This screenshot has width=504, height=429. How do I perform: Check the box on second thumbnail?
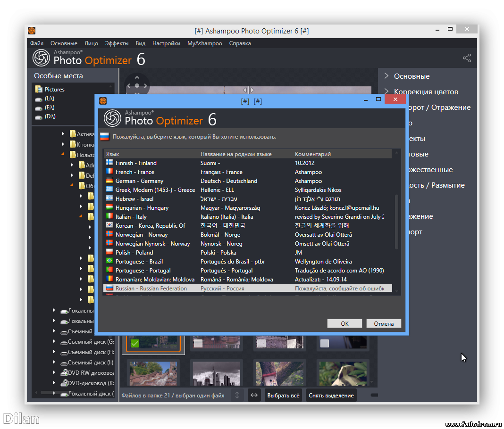pyautogui.click(x=198, y=343)
